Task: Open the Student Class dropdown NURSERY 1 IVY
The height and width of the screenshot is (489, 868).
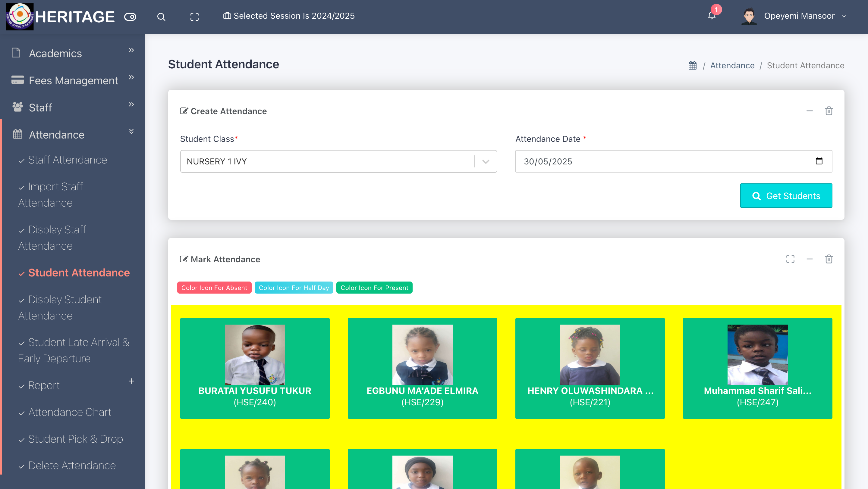Action: (x=338, y=161)
